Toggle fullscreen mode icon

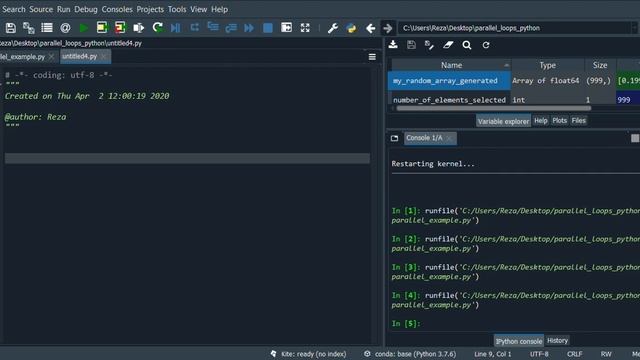pos(305,28)
